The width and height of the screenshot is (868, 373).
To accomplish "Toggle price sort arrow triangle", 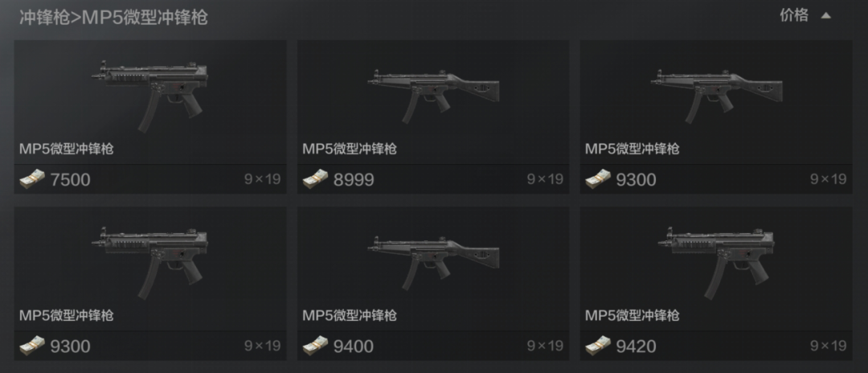I will click(x=826, y=16).
